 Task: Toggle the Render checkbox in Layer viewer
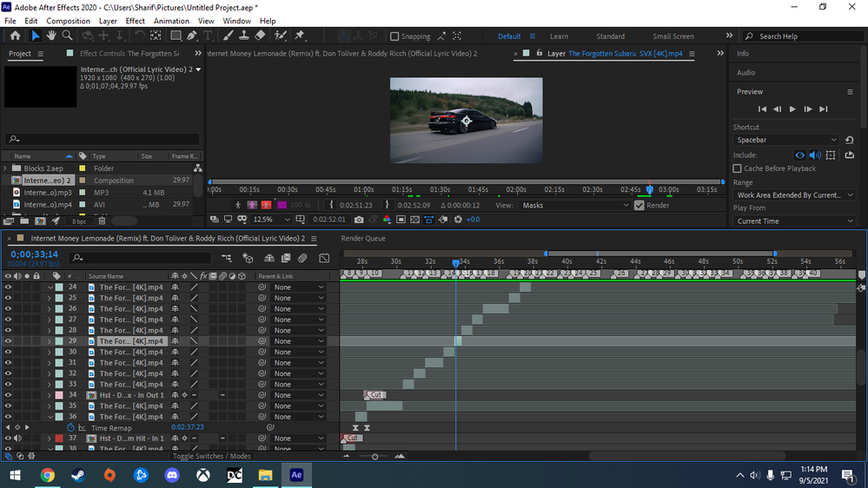click(x=639, y=205)
